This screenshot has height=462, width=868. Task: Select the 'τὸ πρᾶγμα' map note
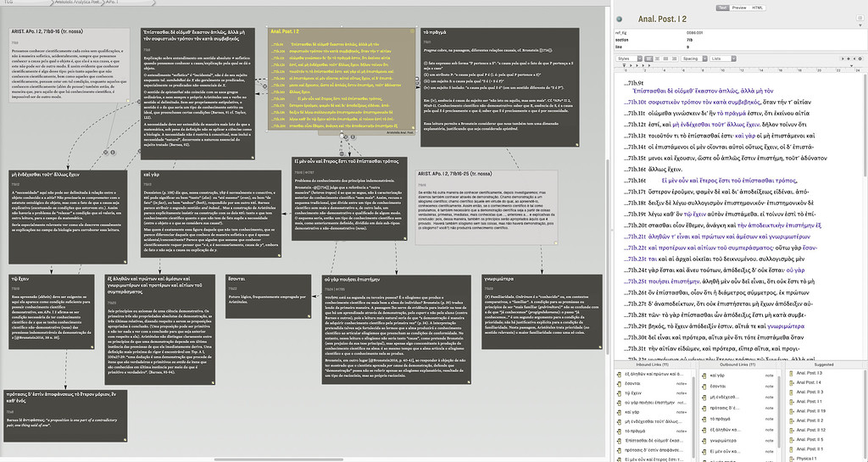click(x=500, y=86)
